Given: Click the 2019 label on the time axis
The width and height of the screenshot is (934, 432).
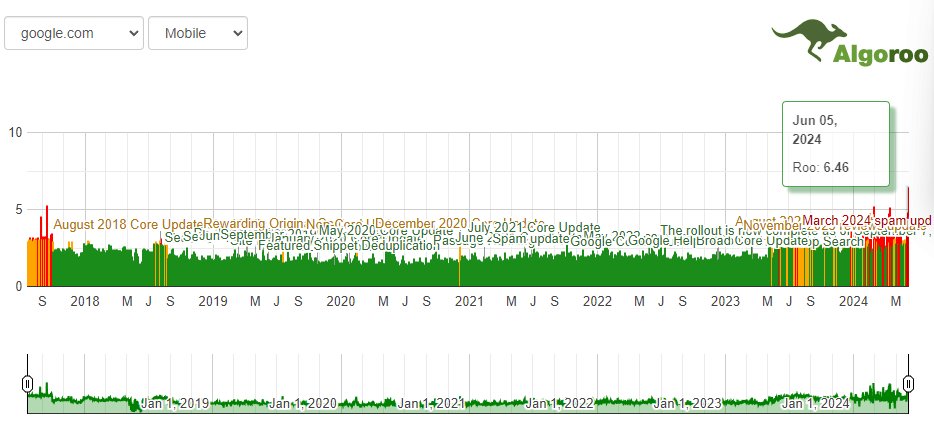Looking at the screenshot, I should 213,302.
